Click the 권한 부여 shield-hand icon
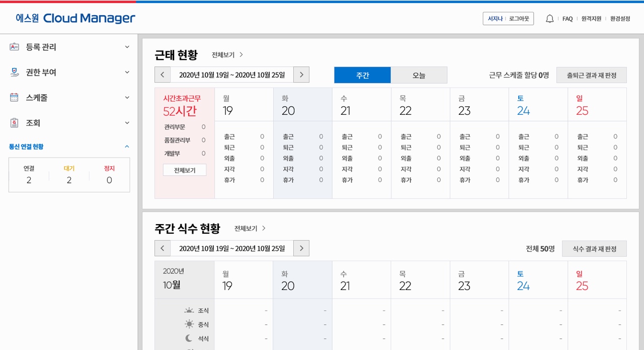The height and width of the screenshot is (350, 644). 14,73
